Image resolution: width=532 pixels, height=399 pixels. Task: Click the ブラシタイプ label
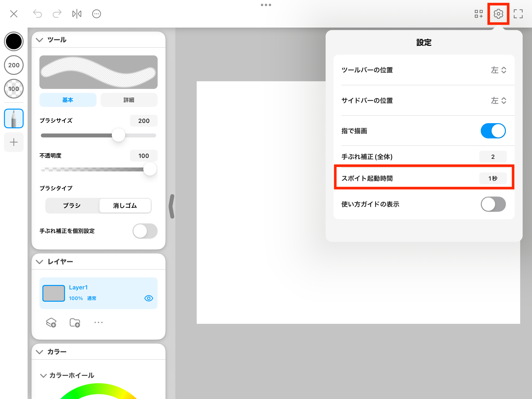56,188
